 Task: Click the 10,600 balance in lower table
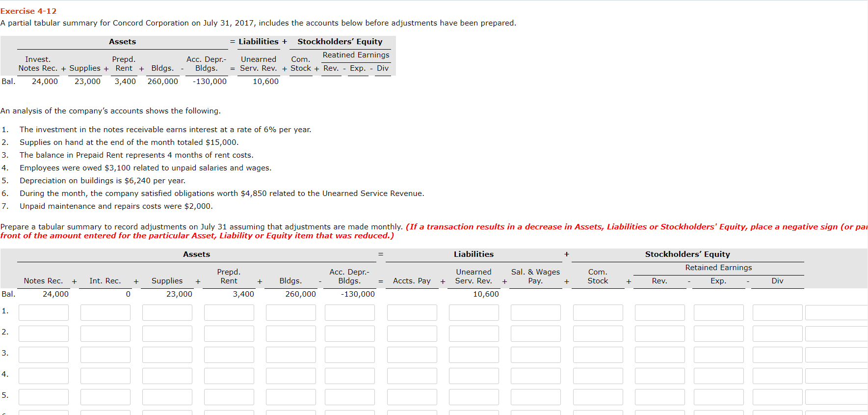coord(486,294)
